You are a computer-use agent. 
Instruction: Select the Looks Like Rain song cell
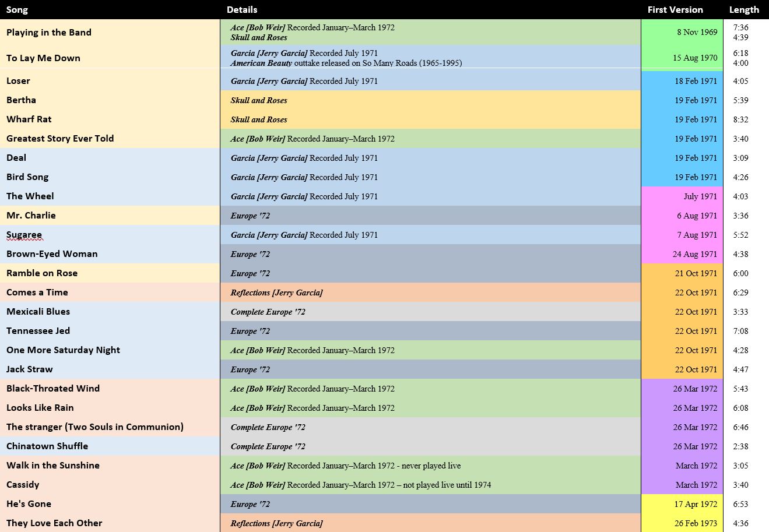coord(110,407)
